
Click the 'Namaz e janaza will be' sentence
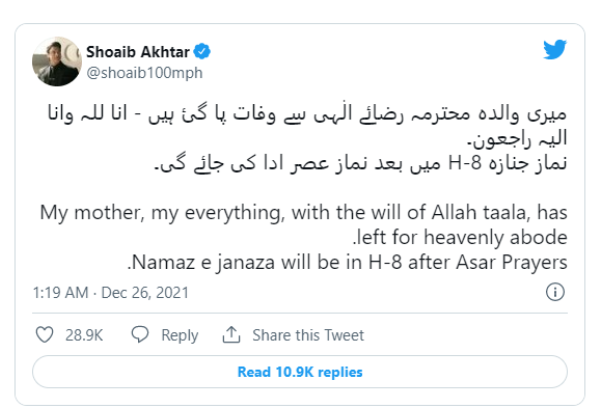(x=348, y=264)
